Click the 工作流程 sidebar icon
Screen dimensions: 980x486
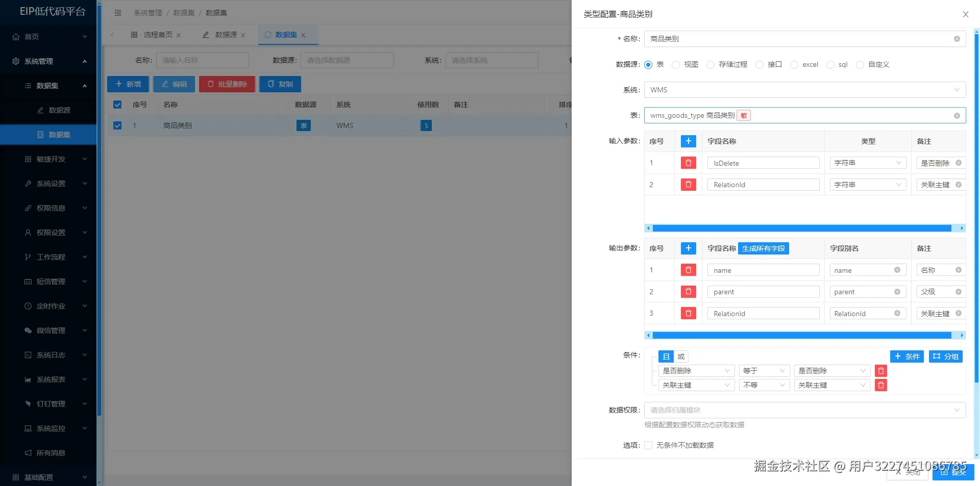pos(28,257)
